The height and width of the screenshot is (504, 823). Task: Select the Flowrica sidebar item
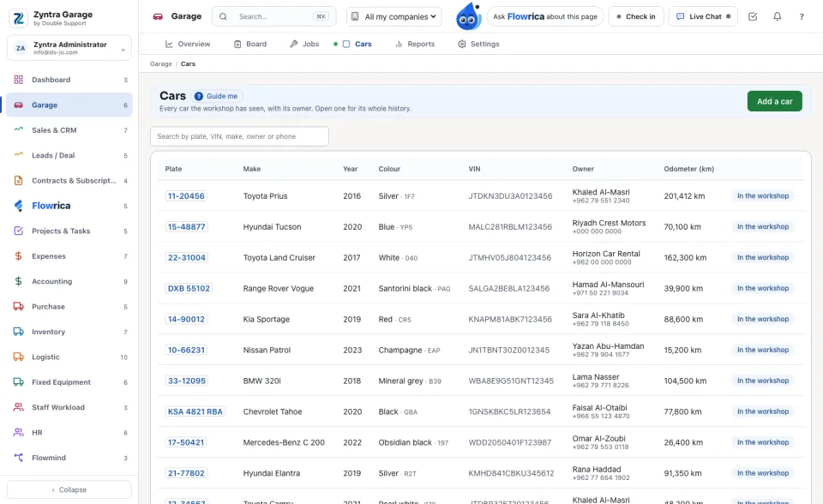69,206
